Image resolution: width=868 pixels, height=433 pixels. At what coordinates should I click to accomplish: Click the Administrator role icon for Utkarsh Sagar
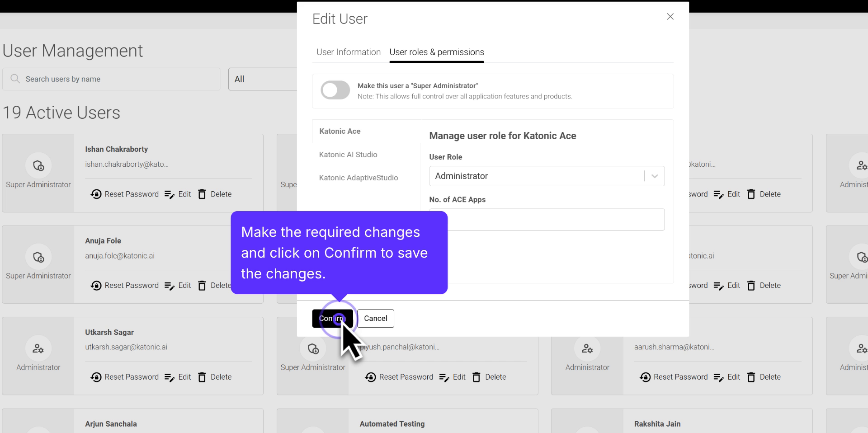click(38, 348)
